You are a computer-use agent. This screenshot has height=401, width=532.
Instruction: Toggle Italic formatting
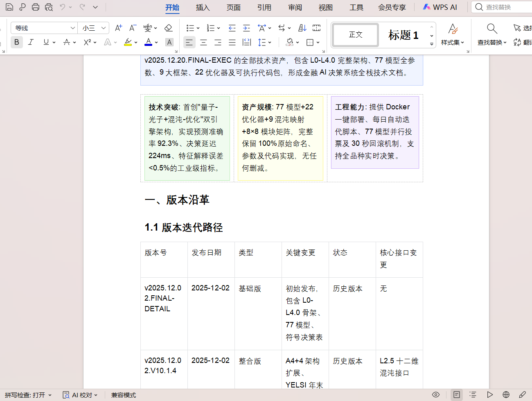[x=31, y=42]
